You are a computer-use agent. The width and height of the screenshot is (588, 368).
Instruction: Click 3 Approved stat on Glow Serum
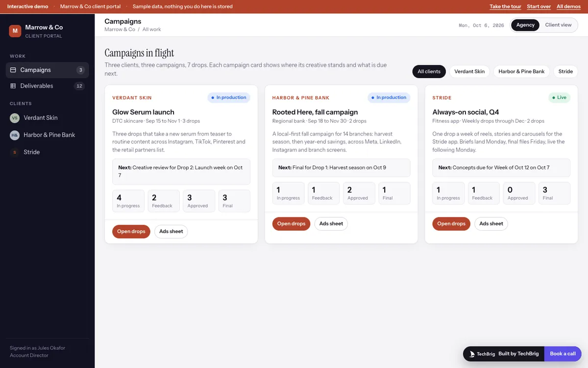coord(199,201)
